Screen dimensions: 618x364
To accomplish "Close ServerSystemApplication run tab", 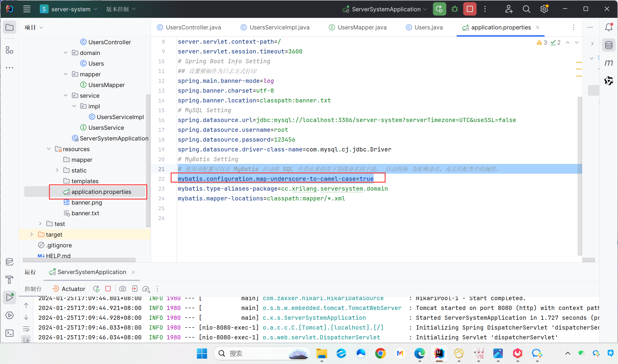I will tap(133, 272).
